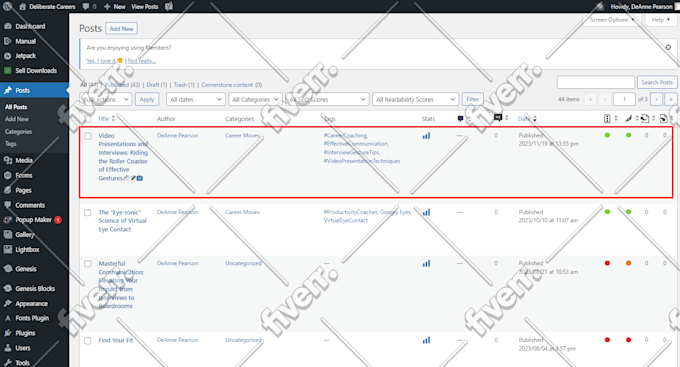Viewport: 680px width, 367px height.
Task: Focus the search posts input field
Action: tap(595, 82)
